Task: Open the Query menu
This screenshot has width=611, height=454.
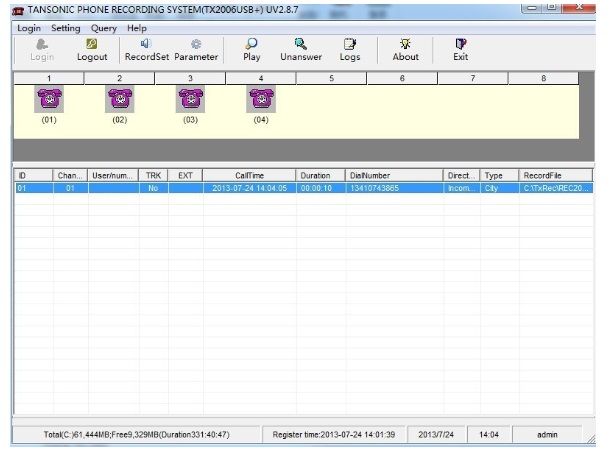Action: pyautogui.click(x=104, y=28)
